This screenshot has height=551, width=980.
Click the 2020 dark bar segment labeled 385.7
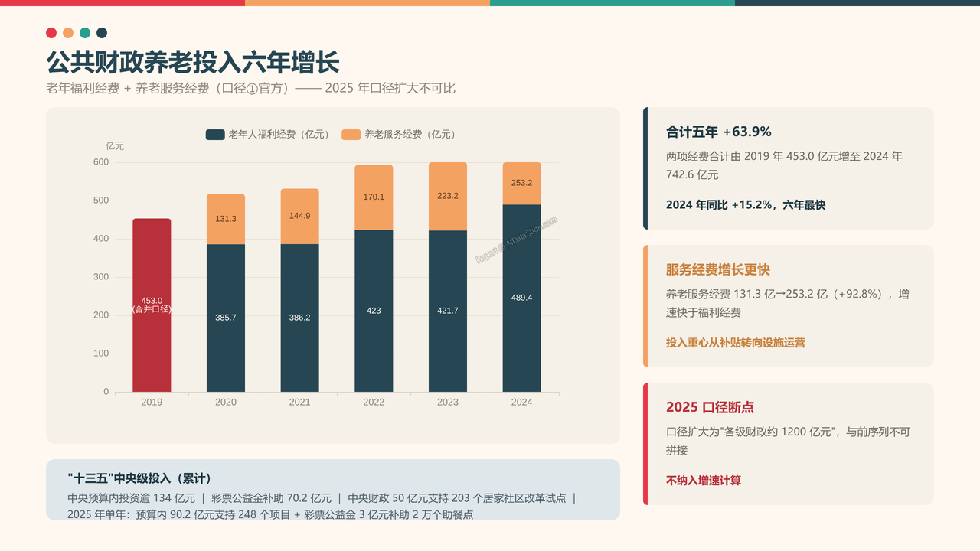(x=226, y=318)
